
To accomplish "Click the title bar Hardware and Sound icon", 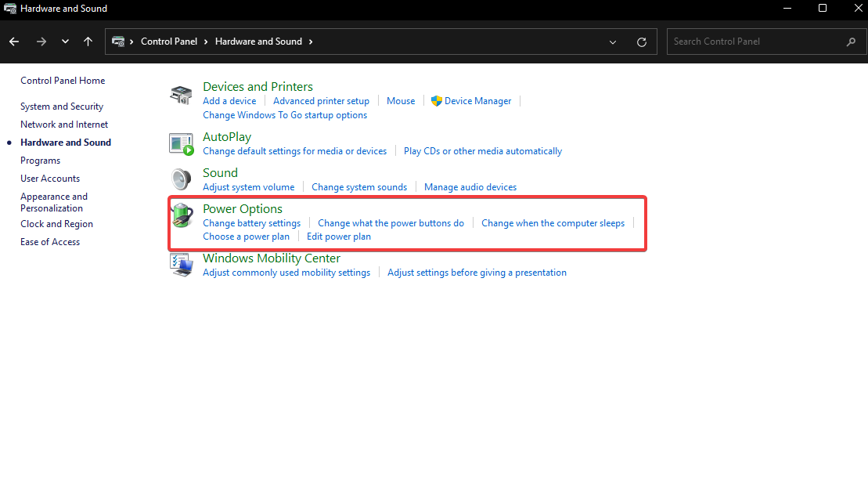I will [x=10, y=9].
